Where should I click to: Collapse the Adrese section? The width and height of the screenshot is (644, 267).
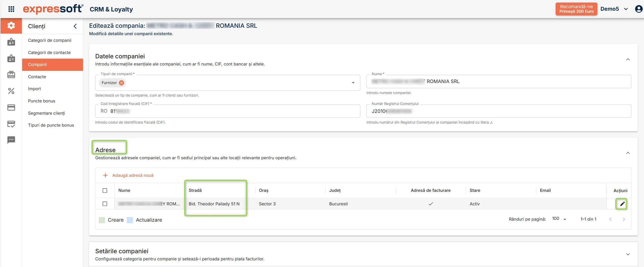click(628, 153)
